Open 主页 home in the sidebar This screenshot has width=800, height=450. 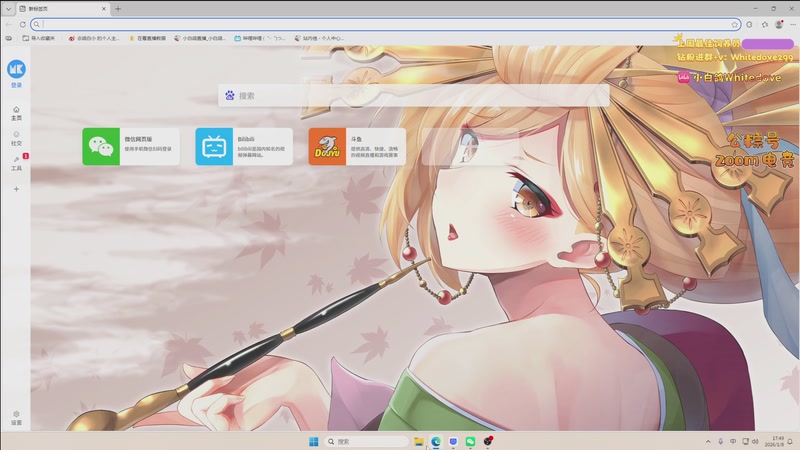pos(16,113)
